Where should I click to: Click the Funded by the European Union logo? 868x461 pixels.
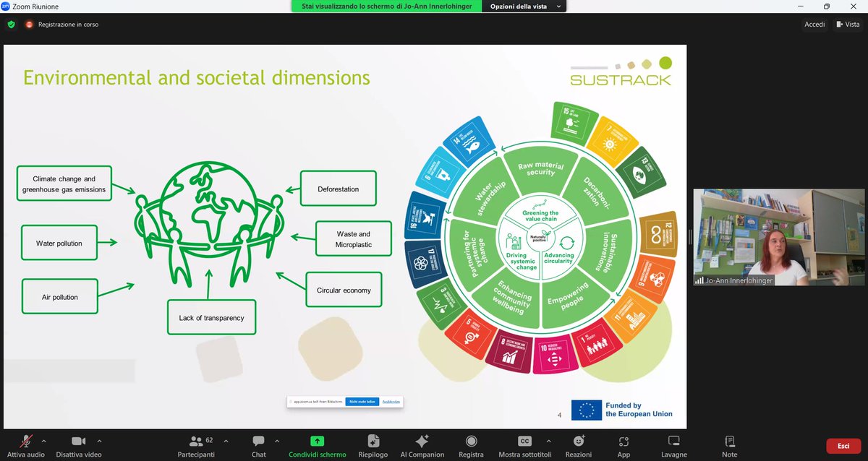622,410
